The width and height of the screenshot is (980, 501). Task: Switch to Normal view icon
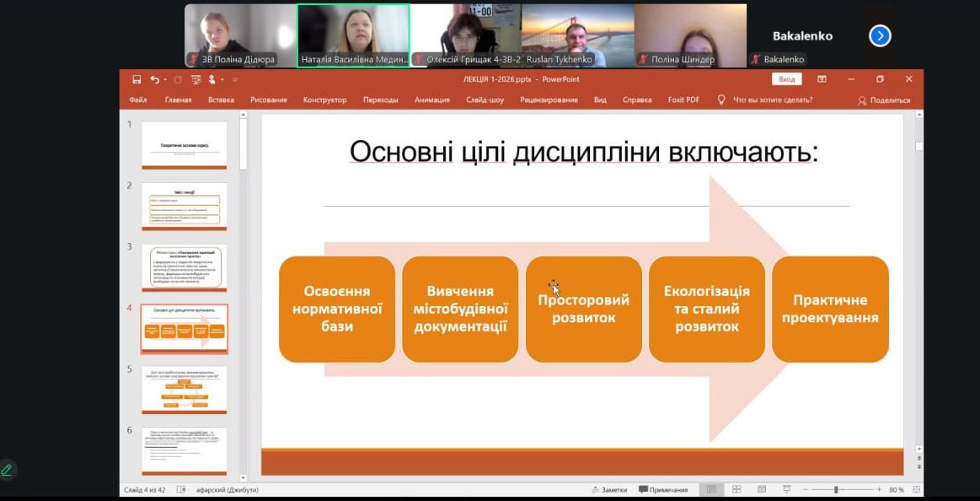pyautogui.click(x=710, y=490)
